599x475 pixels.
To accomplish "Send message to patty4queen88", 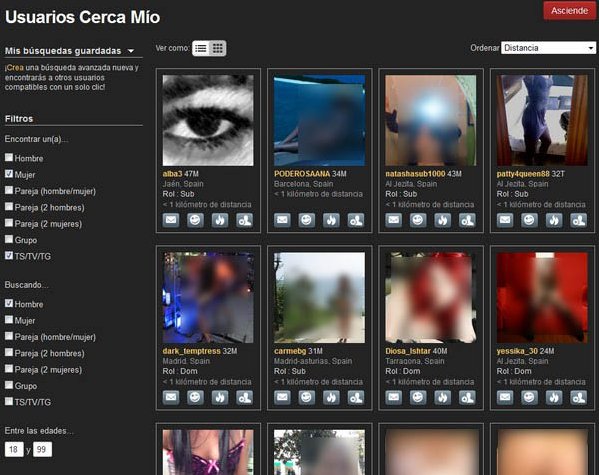I will click(x=505, y=220).
